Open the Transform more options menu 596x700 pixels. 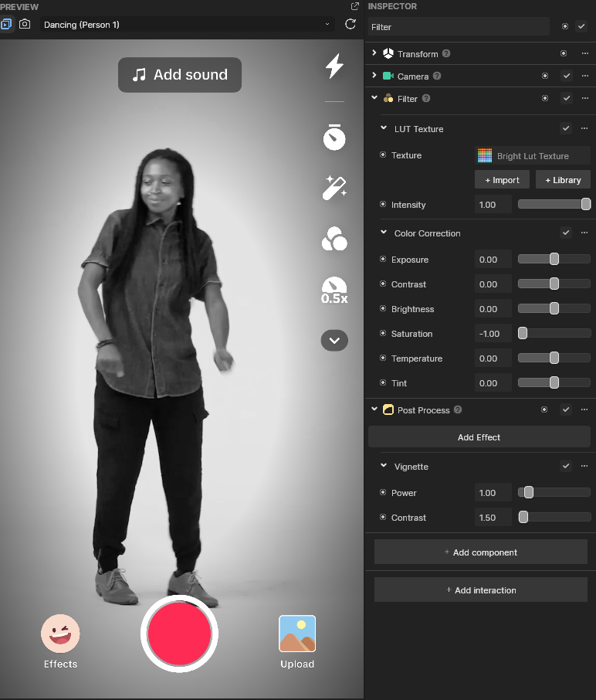(x=585, y=53)
